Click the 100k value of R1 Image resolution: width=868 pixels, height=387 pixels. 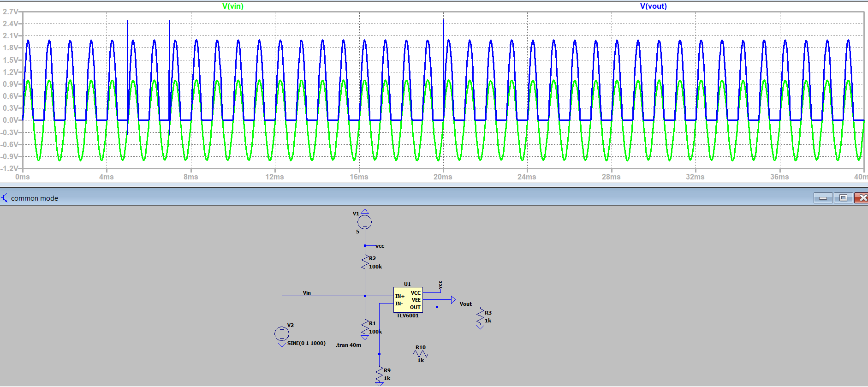375,332
